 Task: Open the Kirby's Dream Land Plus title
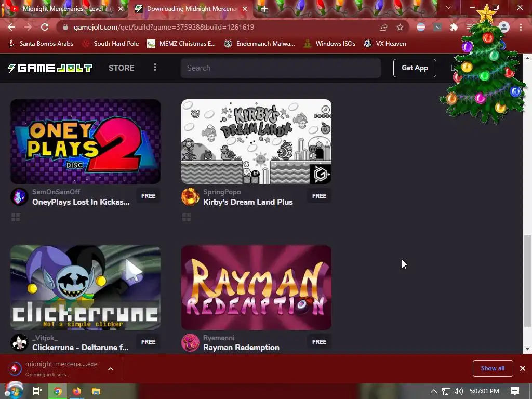pos(248,202)
